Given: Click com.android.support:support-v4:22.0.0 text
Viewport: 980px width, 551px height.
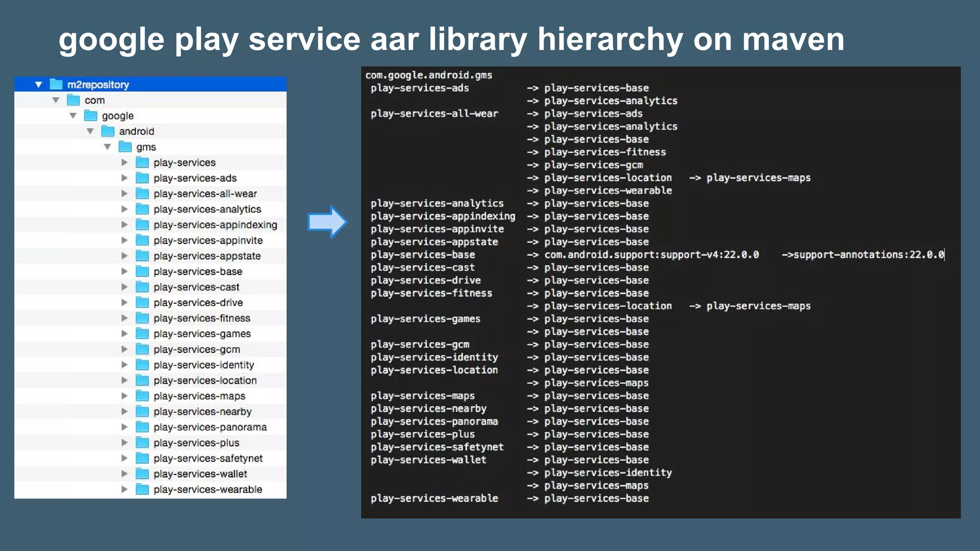Looking at the screenshot, I should (x=652, y=255).
